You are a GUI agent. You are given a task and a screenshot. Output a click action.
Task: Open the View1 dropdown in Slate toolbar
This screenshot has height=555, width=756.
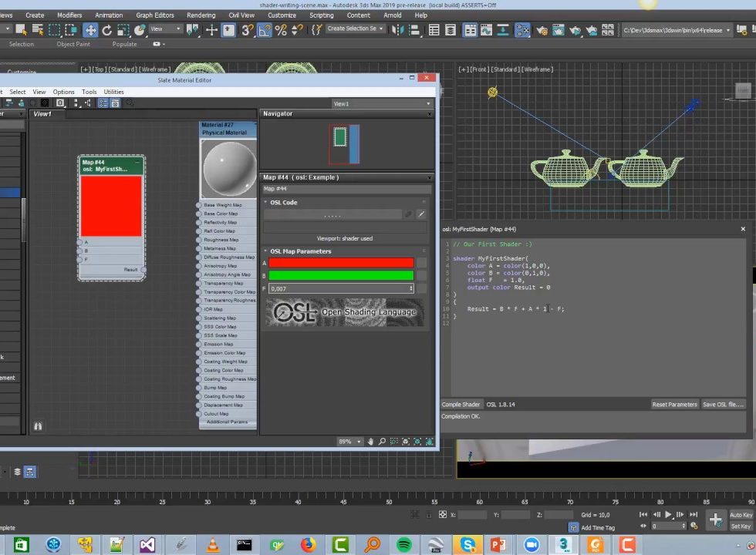(381, 103)
